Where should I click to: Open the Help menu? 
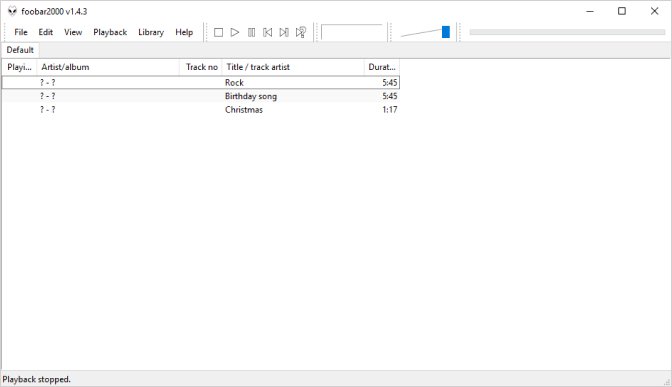(x=184, y=32)
